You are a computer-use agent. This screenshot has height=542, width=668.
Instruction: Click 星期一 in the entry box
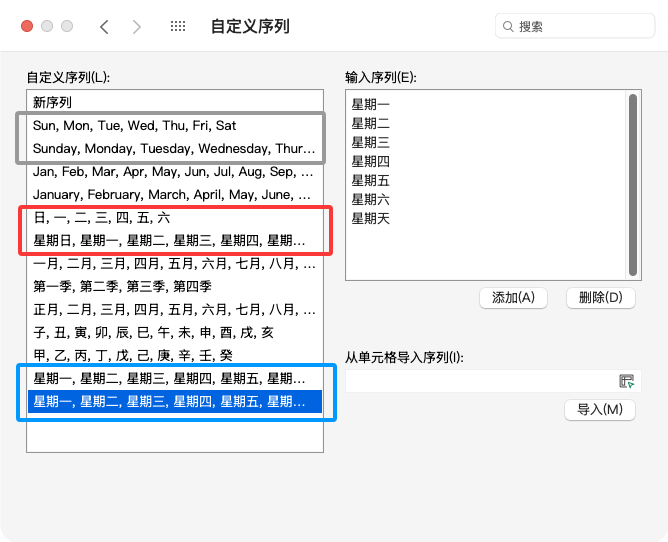tap(370, 104)
